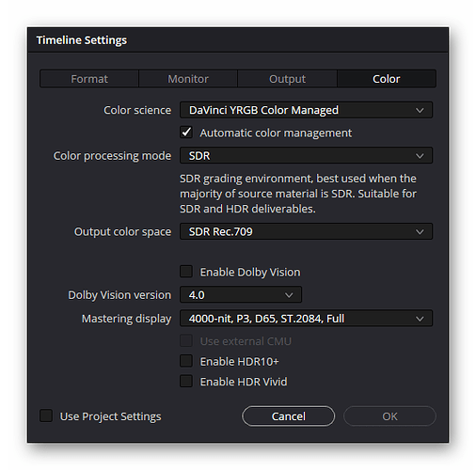Click the SDR Rec.709 dropdown chevron
This screenshot has width=476, height=470.
[x=420, y=232]
